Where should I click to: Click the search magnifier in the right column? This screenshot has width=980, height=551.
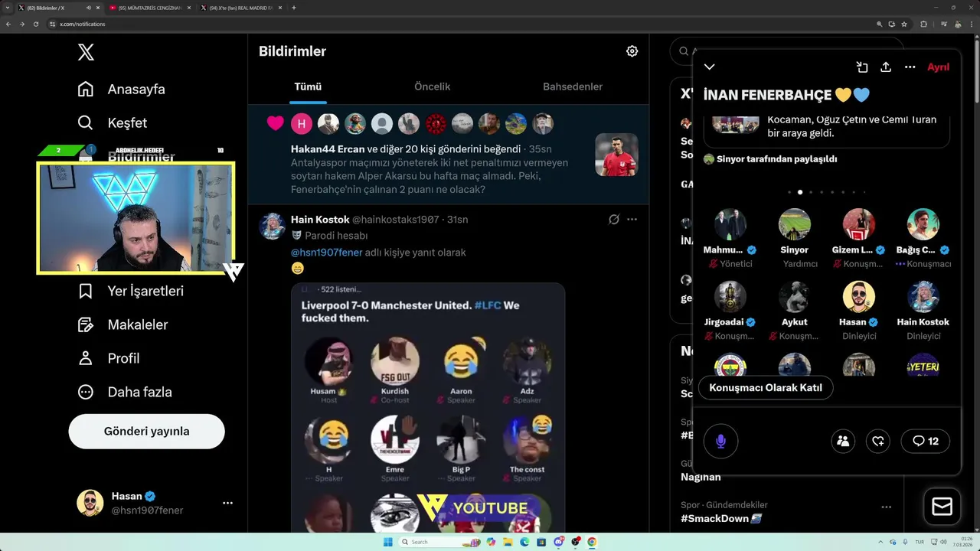683,51
